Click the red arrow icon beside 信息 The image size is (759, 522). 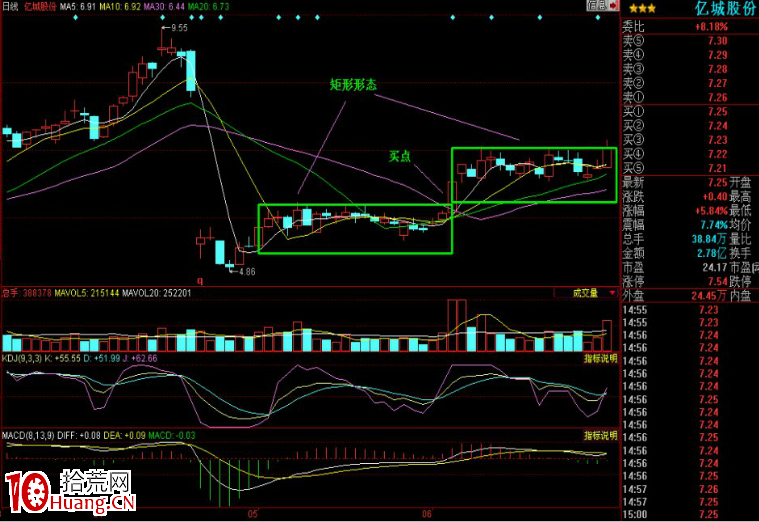tap(614, 5)
